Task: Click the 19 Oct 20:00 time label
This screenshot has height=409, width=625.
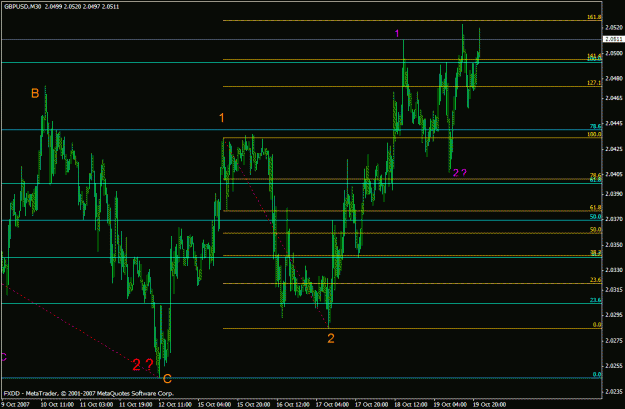Action: pos(489,404)
